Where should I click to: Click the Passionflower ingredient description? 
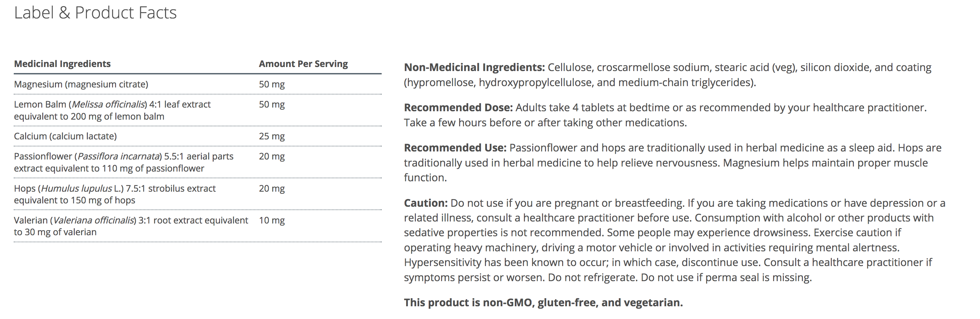point(123,163)
